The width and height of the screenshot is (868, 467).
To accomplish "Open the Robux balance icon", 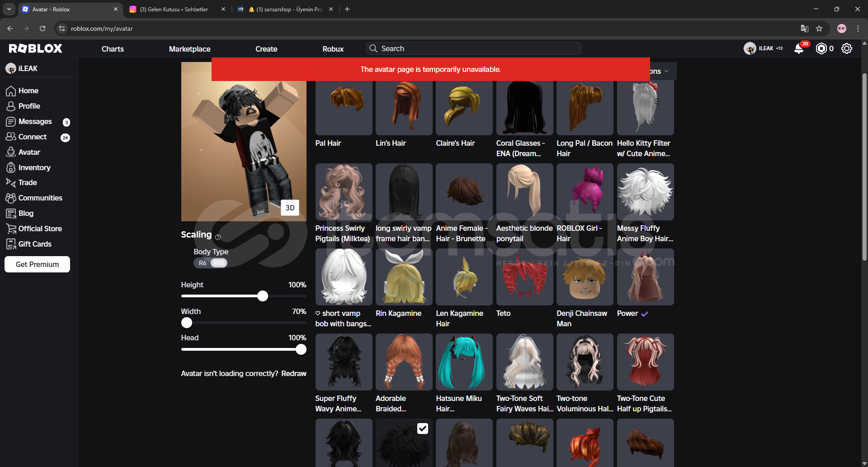I will pos(821,48).
